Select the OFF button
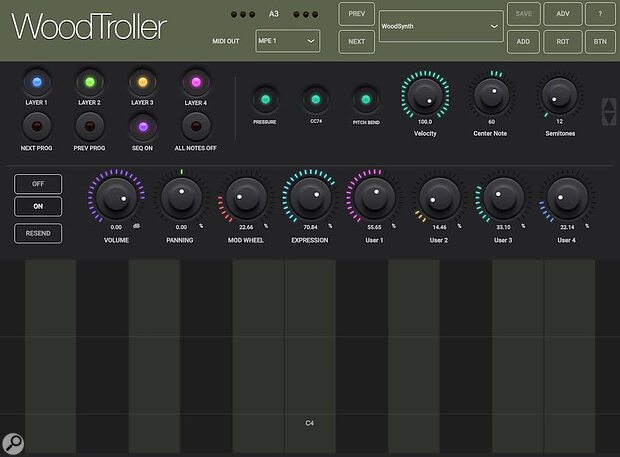 point(38,184)
